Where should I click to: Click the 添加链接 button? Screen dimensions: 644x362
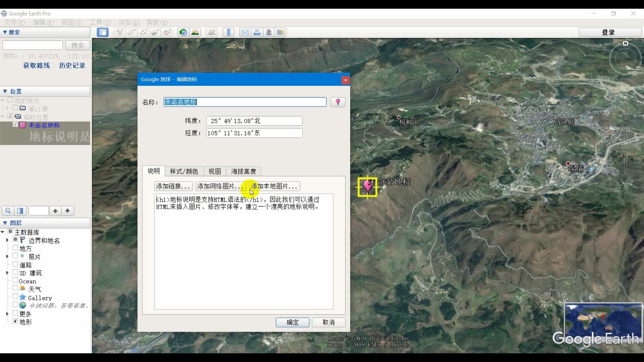pos(173,186)
